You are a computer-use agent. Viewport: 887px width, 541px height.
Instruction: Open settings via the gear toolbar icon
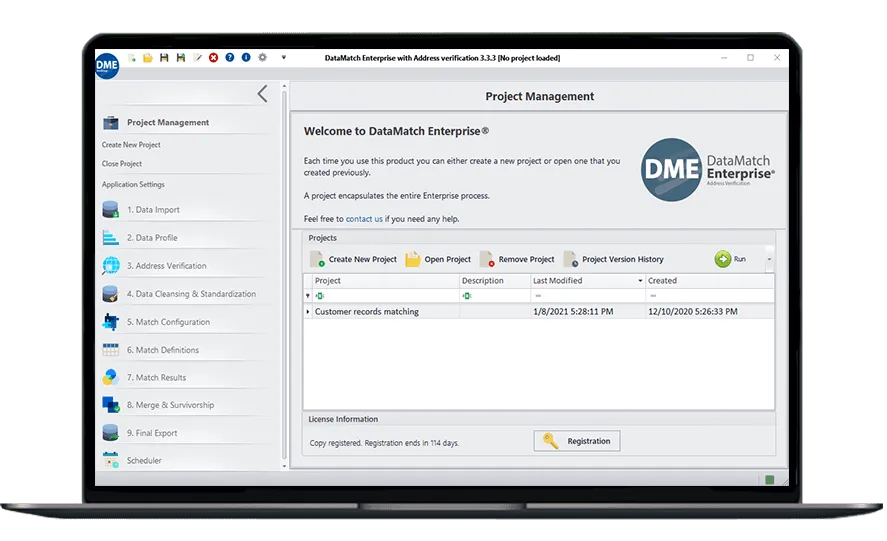[262, 58]
